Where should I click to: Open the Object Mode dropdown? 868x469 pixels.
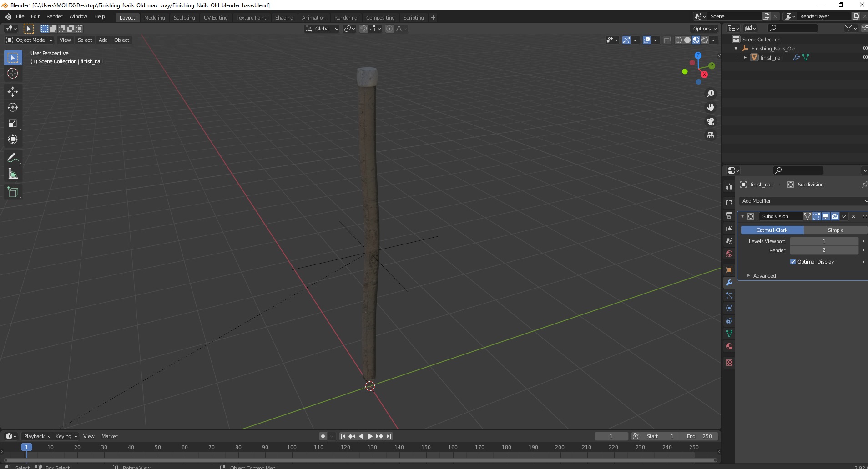30,40
